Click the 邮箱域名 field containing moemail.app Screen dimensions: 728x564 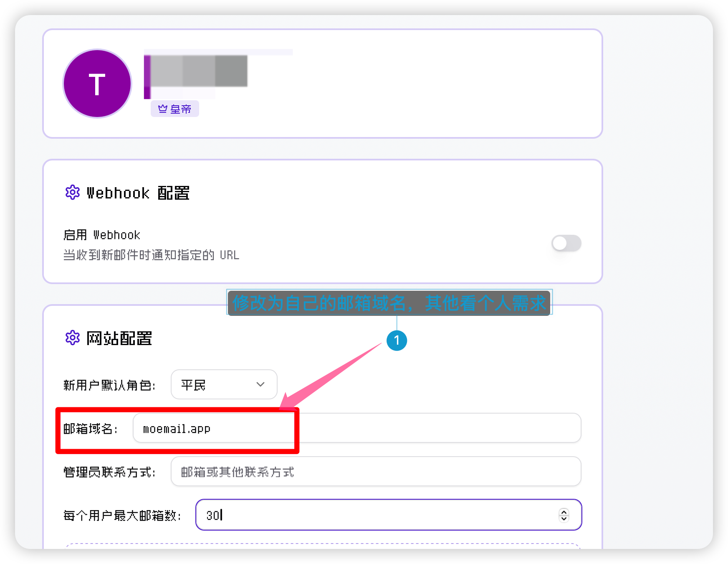tap(356, 428)
